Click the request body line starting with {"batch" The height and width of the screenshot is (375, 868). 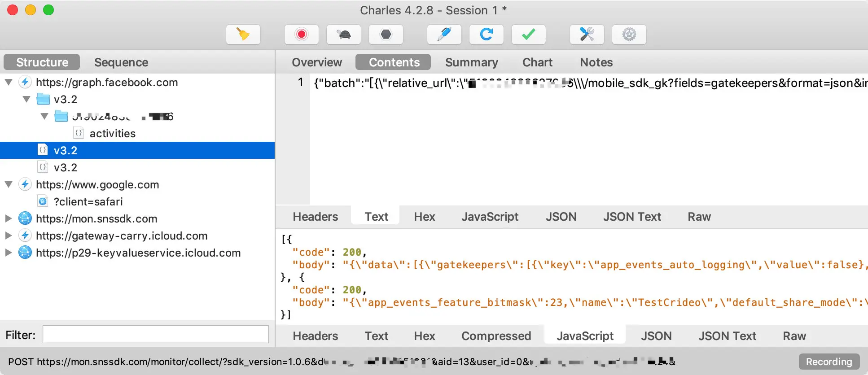pos(591,83)
